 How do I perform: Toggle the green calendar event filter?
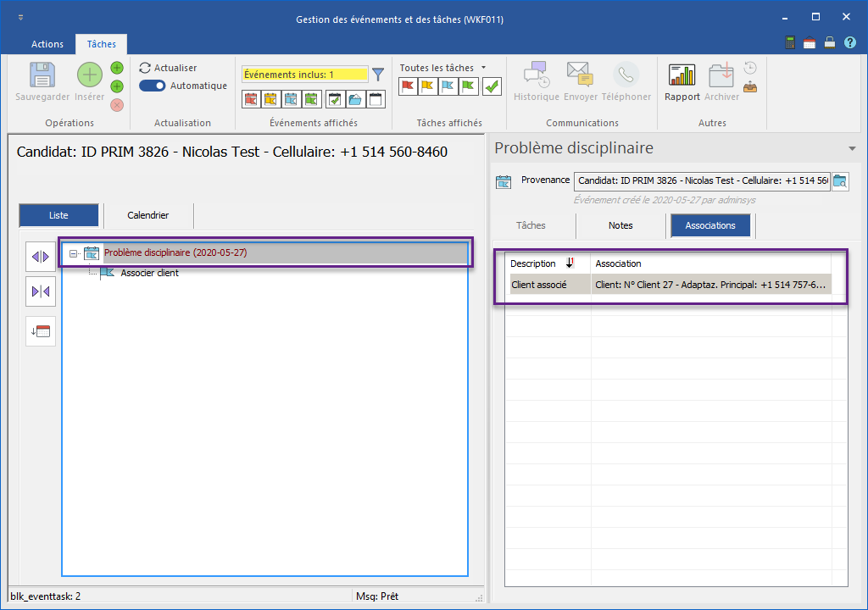[311, 100]
